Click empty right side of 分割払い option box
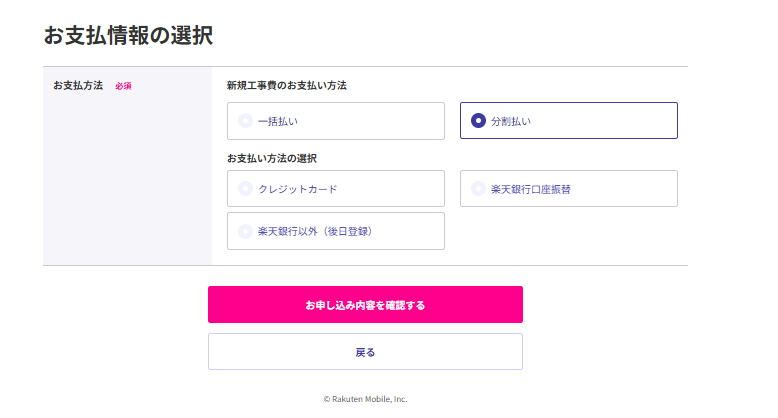Viewport: 778px width, 418px height. pyautogui.click(x=620, y=121)
